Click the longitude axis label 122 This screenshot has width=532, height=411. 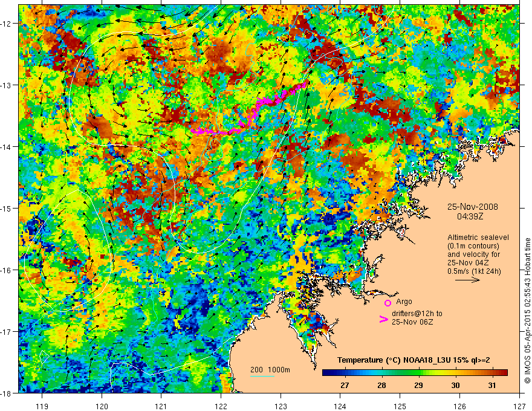tap(221, 406)
